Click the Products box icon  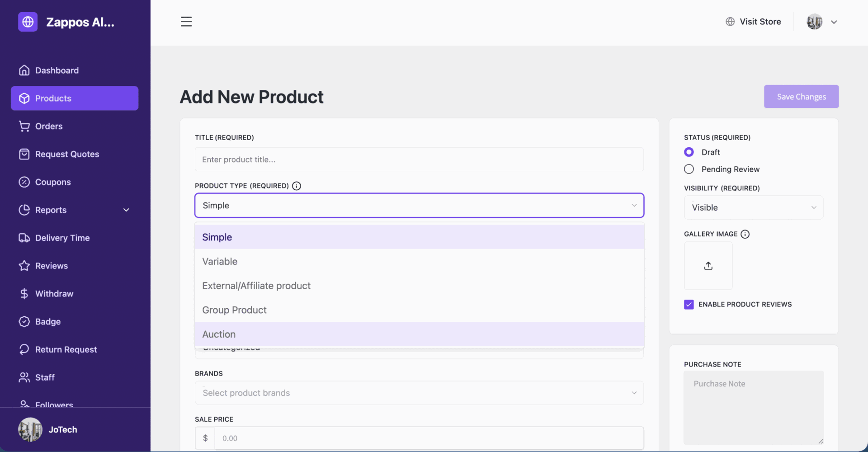coord(24,99)
